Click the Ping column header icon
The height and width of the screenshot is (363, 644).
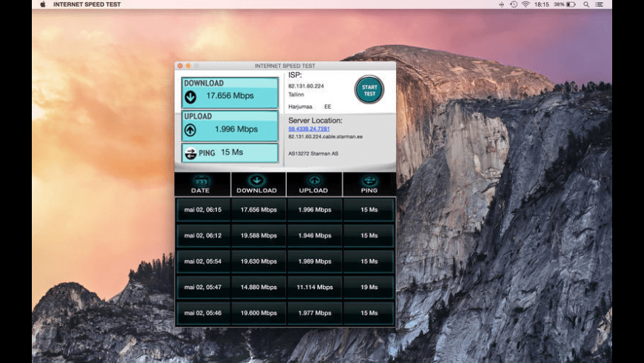pyautogui.click(x=369, y=181)
